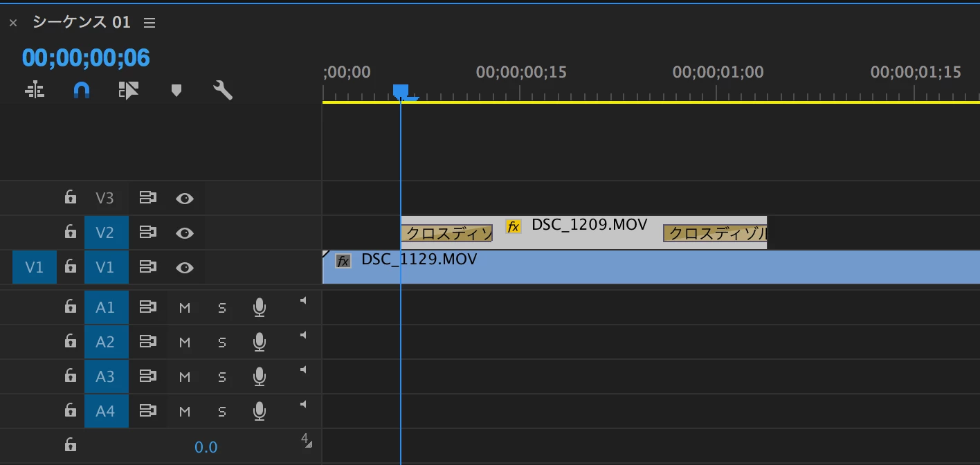This screenshot has width=980, height=465.
Task: Toggle lock on track V2
Action: tap(70, 232)
